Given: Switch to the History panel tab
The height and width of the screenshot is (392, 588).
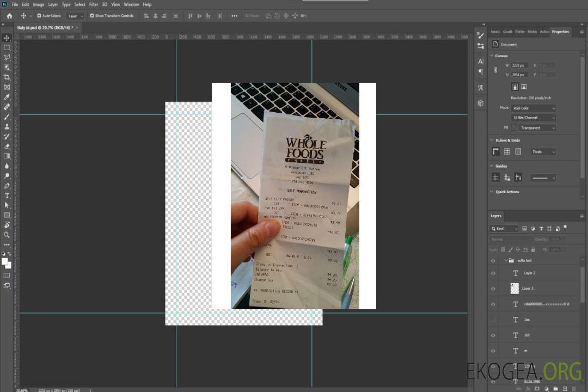Looking at the screenshot, I should coord(532,32).
